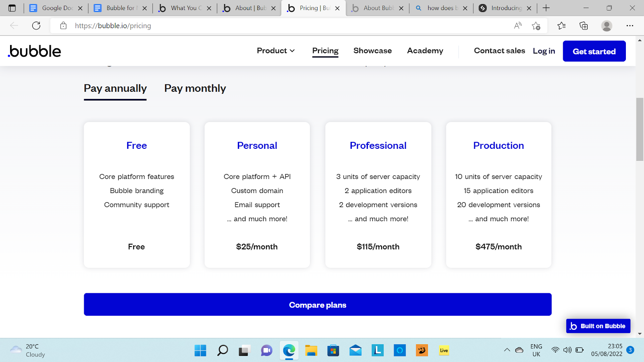Click $475/month price text
This screenshot has width=644, height=362.
[499, 247]
